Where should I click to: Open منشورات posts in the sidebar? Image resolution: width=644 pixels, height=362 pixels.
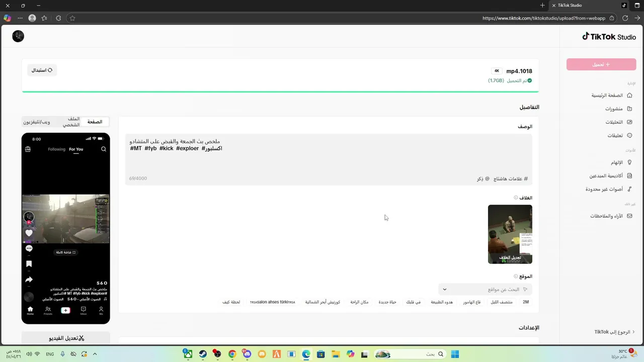pyautogui.click(x=618, y=109)
